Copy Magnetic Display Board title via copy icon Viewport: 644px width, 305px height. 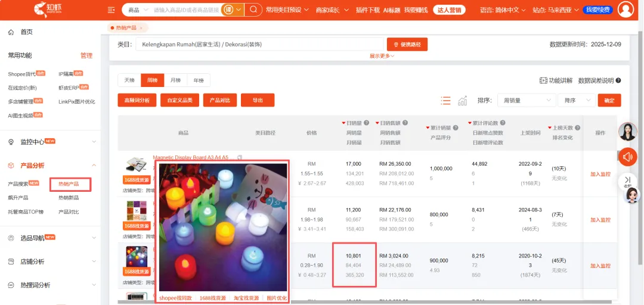tap(240, 157)
